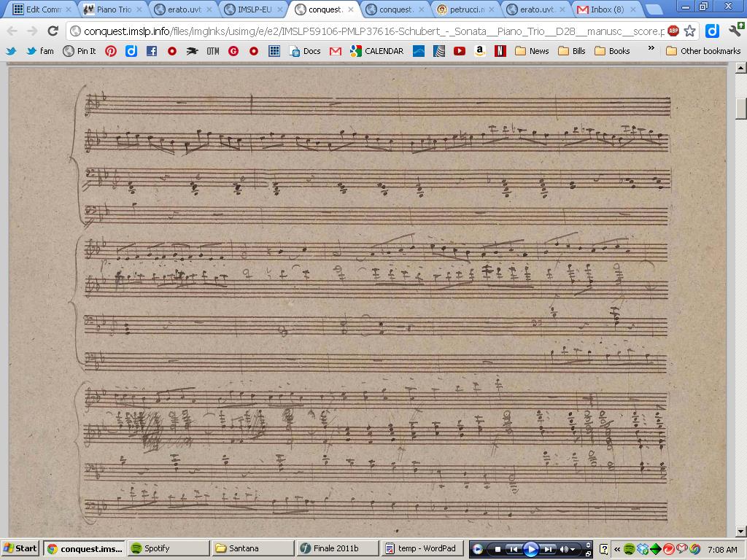This screenshot has width=747, height=560.
Task: Click the Schubert manuscript score image
Action: (x=368, y=302)
